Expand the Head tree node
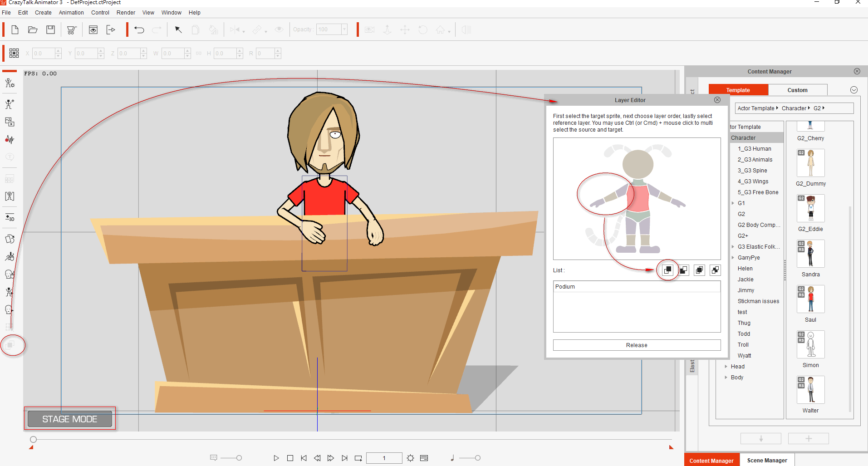The width and height of the screenshot is (868, 466). click(726, 367)
